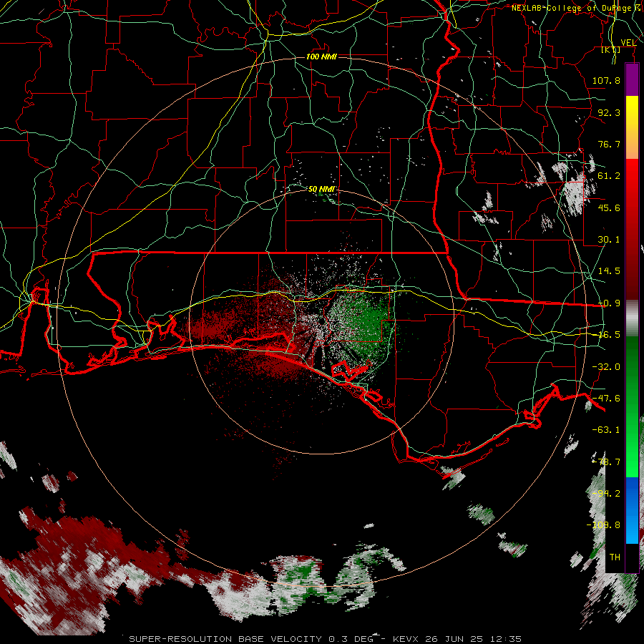
Task: Click the -109.8 velocity scale value
Action: click(603, 525)
